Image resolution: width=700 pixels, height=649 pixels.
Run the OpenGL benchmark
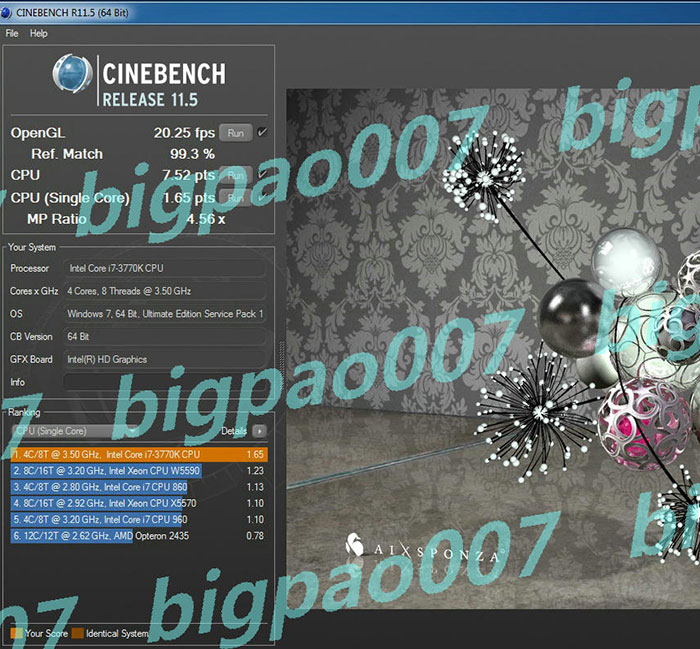(236, 133)
